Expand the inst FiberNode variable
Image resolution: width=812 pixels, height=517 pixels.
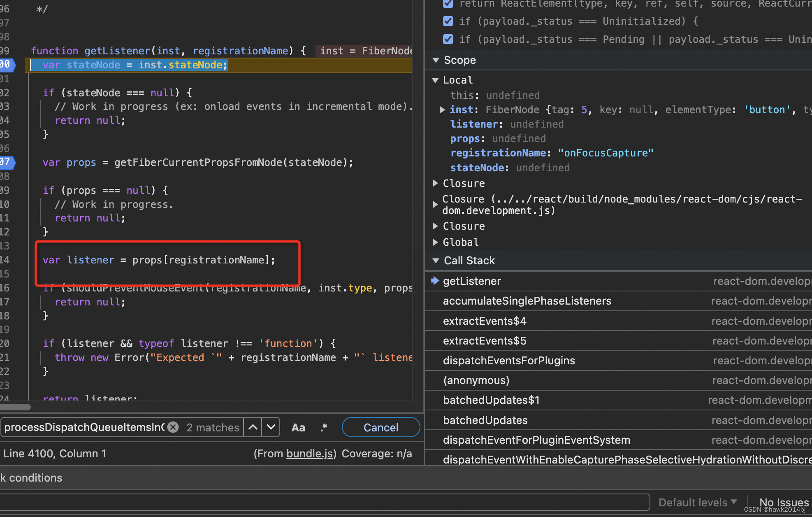(442, 109)
